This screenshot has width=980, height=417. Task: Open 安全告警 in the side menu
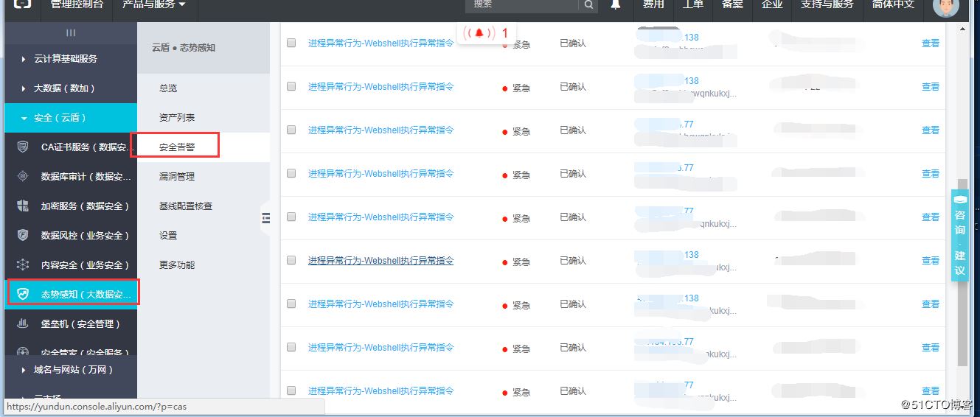(x=177, y=147)
